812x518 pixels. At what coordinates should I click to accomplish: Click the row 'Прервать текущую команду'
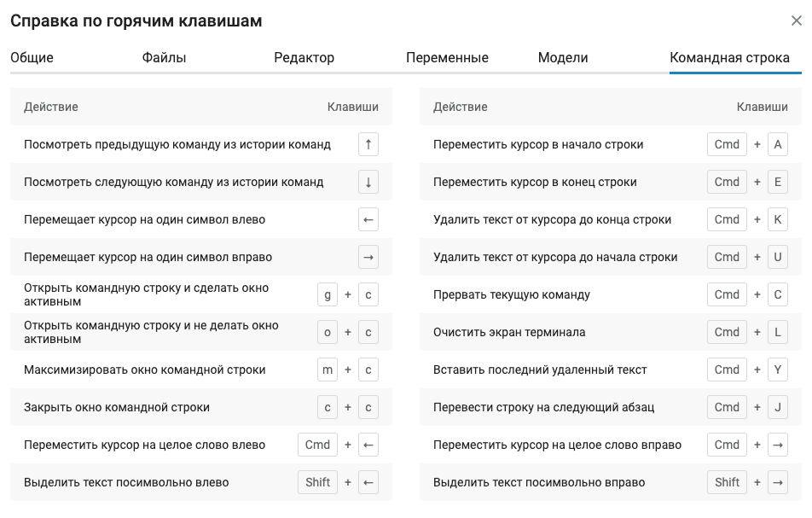[x=611, y=294]
